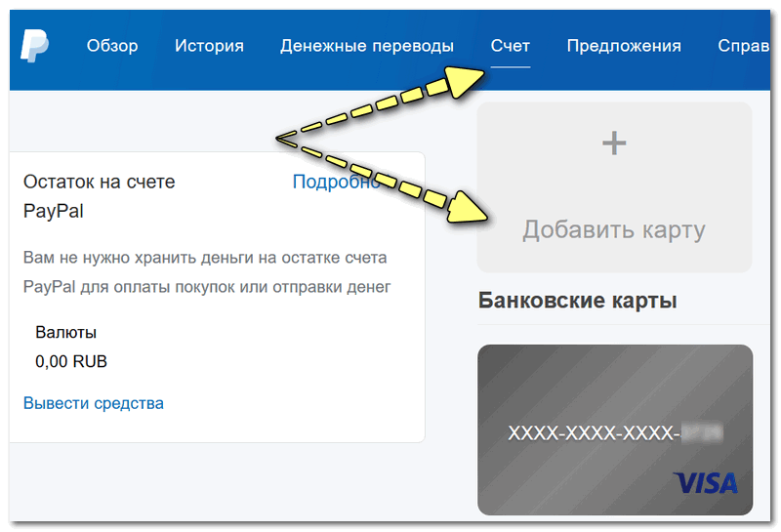Click the Остаток на счете PayPal heading

tap(100, 196)
